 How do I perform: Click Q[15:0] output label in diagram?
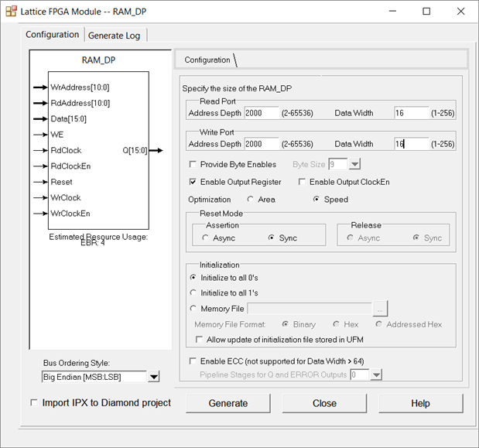135,151
